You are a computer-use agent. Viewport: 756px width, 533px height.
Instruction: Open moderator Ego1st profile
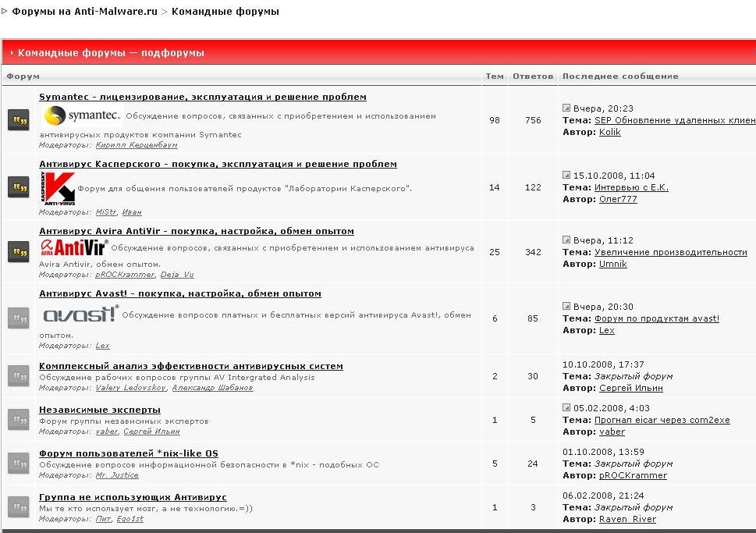pos(130,519)
